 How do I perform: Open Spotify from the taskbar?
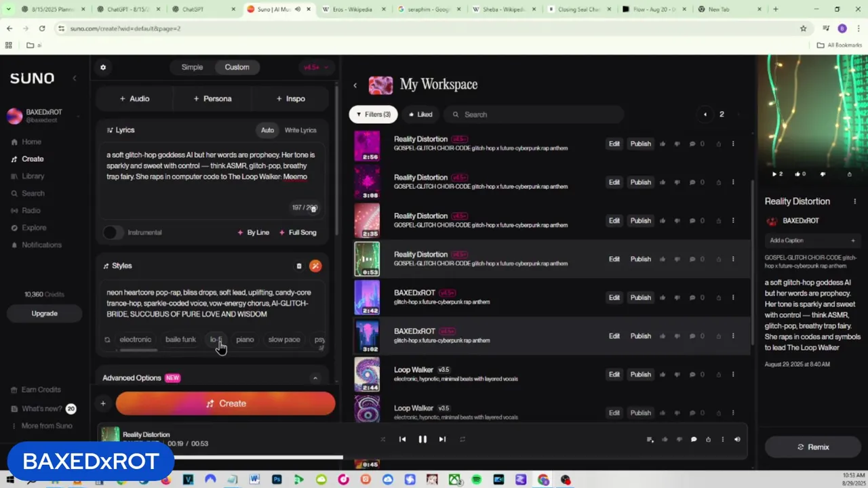point(477,480)
